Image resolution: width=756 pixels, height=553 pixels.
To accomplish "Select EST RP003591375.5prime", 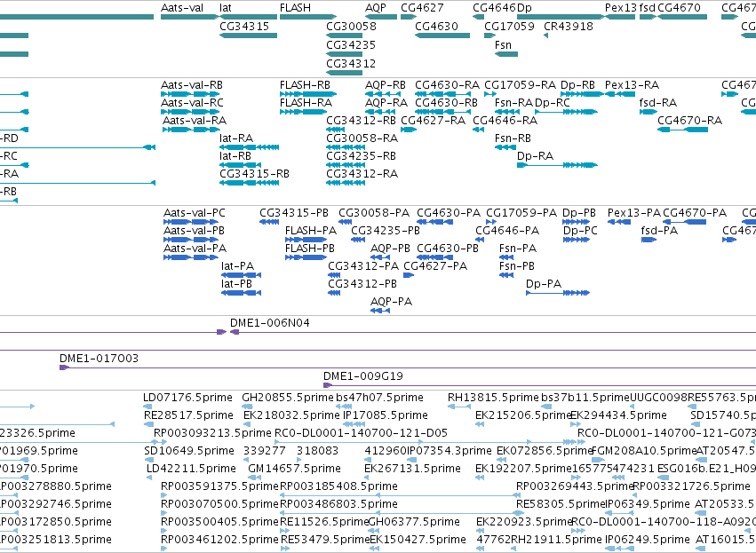I will point(219,486).
